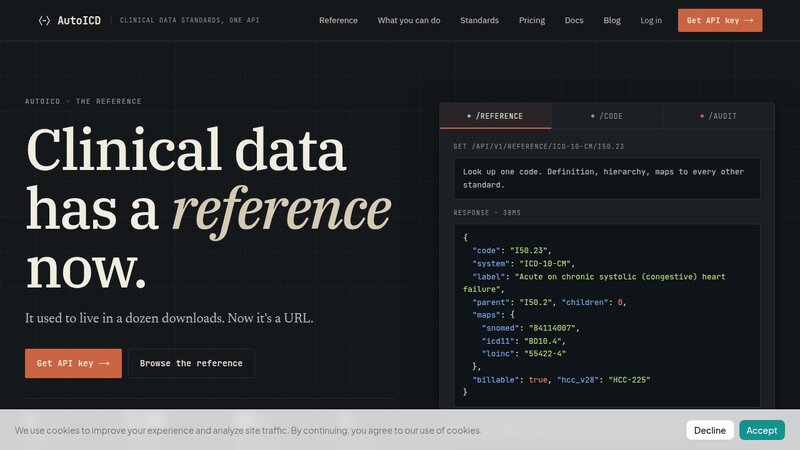Click the "84114007" snomed value
The width and height of the screenshot is (800, 450).
click(x=552, y=328)
